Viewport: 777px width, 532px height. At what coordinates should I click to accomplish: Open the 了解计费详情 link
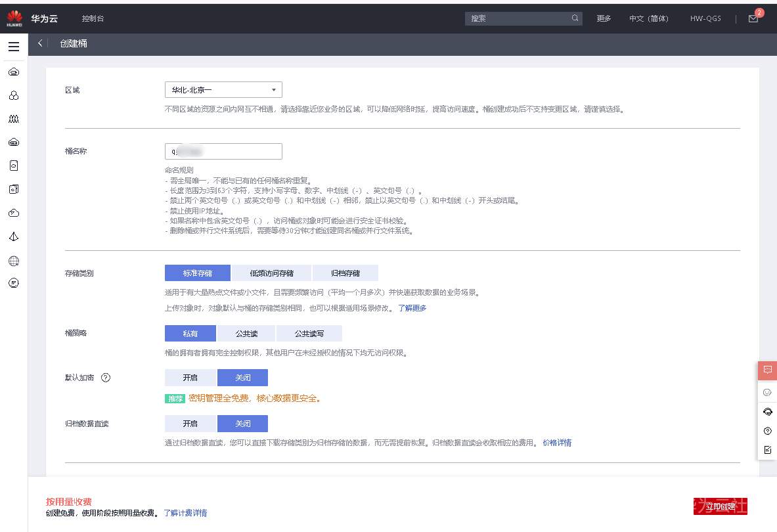(187, 513)
